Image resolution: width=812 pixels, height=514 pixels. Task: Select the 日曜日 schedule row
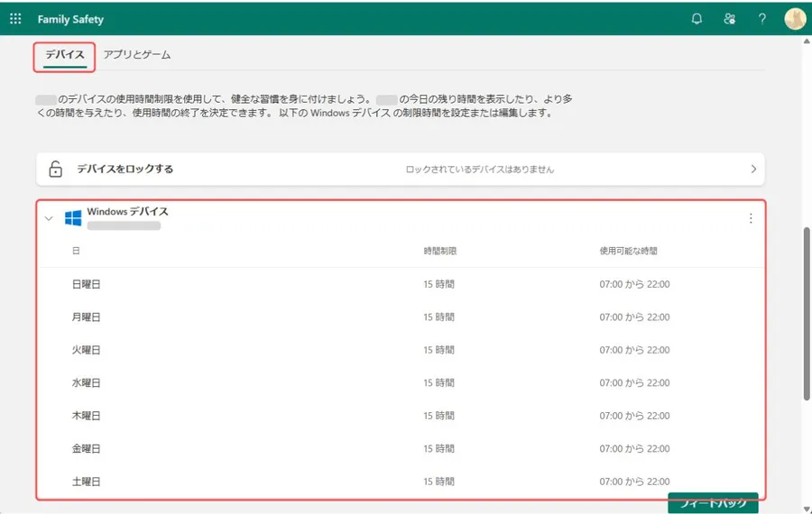point(87,284)
